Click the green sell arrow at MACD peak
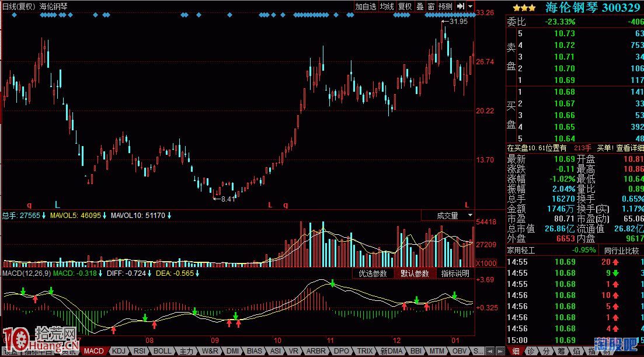644x357 pixels. (x=332, y=283)
